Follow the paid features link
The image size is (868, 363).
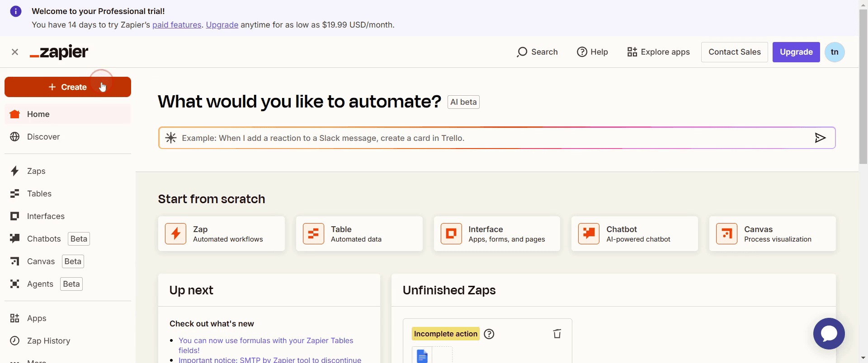pyautogui.click(x=177, y=25)
